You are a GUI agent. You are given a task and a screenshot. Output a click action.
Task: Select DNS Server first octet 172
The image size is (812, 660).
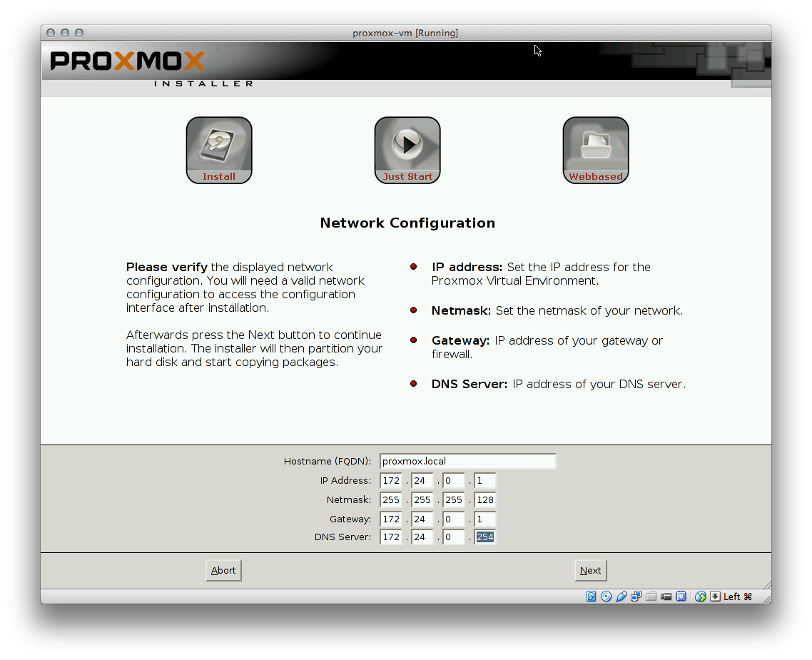click(391, 537)
